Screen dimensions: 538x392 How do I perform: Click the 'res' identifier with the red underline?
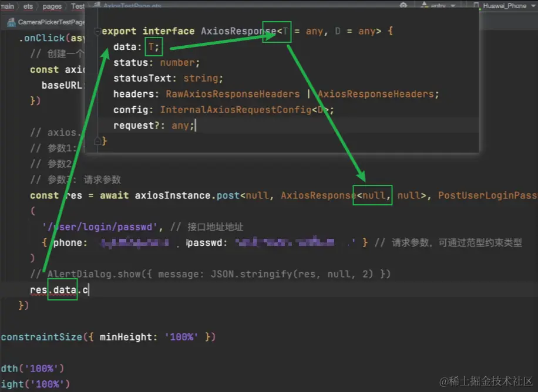[38, 290]
